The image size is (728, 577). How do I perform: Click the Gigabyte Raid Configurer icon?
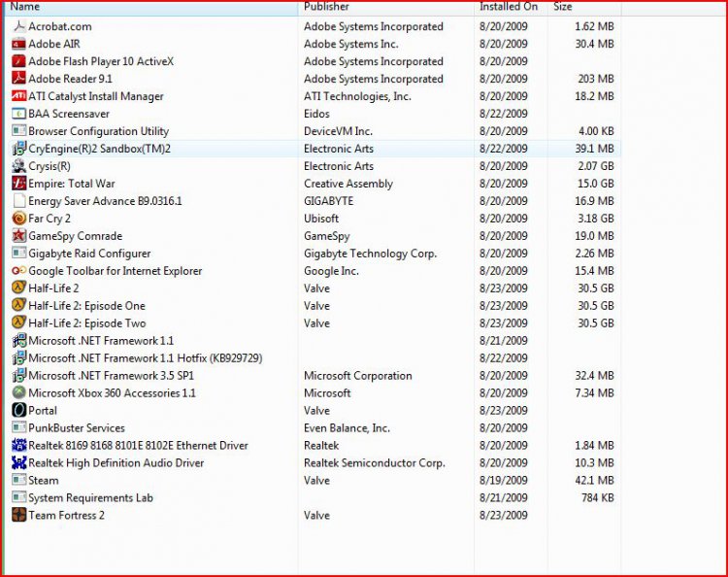click(x=19, y=254)
